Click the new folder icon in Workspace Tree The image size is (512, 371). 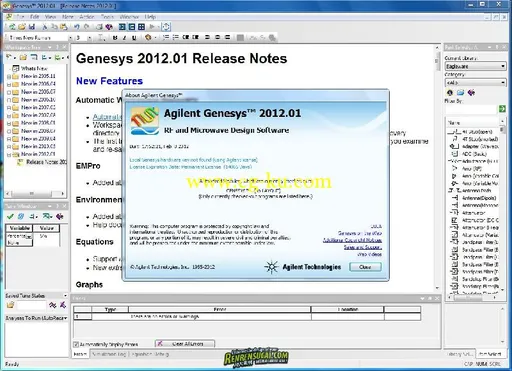pyautogui.click(x=23, y=58)
